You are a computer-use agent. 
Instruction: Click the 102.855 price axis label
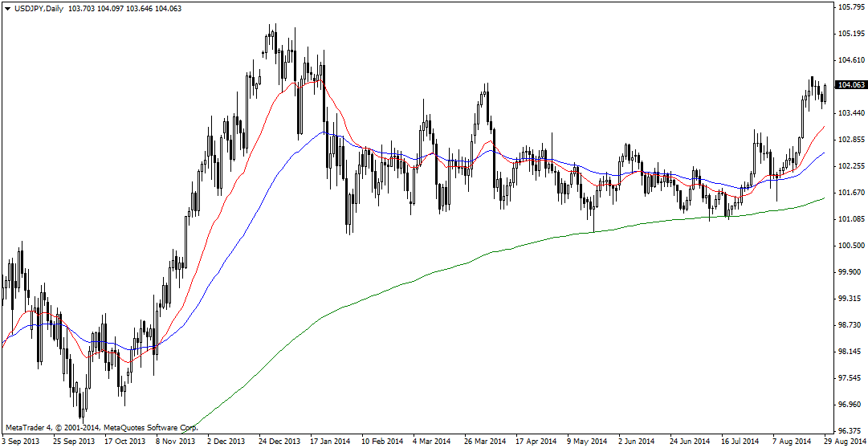[850, 140]
